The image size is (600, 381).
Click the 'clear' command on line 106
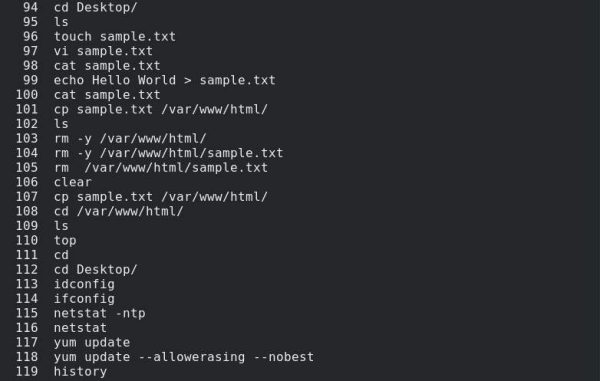pos(73,182)
